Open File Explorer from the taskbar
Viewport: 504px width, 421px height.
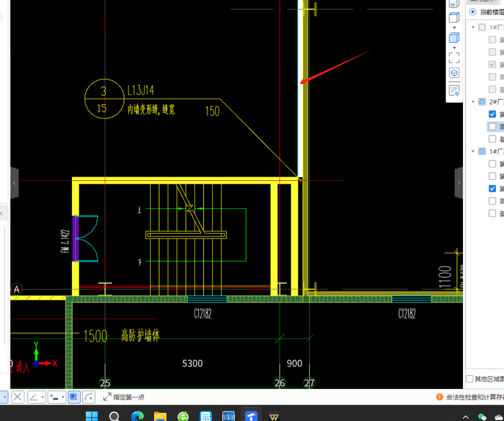pos(160,416)
